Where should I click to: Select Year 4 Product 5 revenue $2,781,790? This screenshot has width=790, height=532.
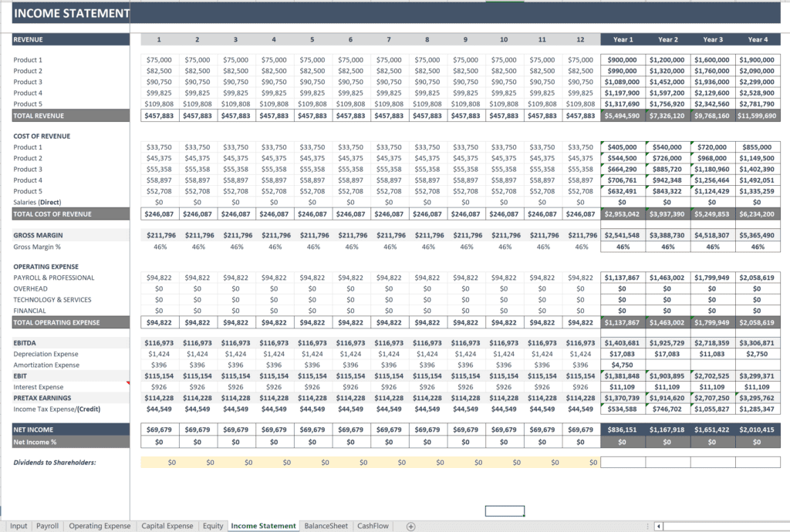pos(758,104)
